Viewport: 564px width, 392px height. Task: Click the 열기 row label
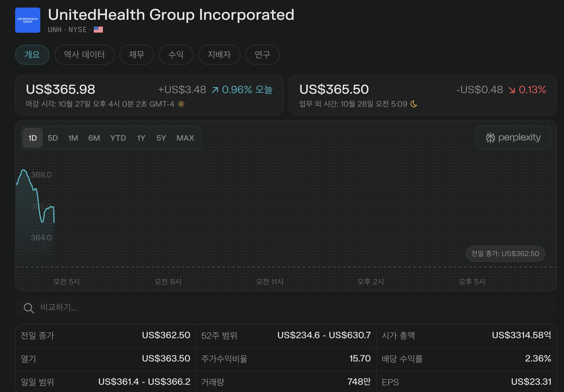coord(28,359)
